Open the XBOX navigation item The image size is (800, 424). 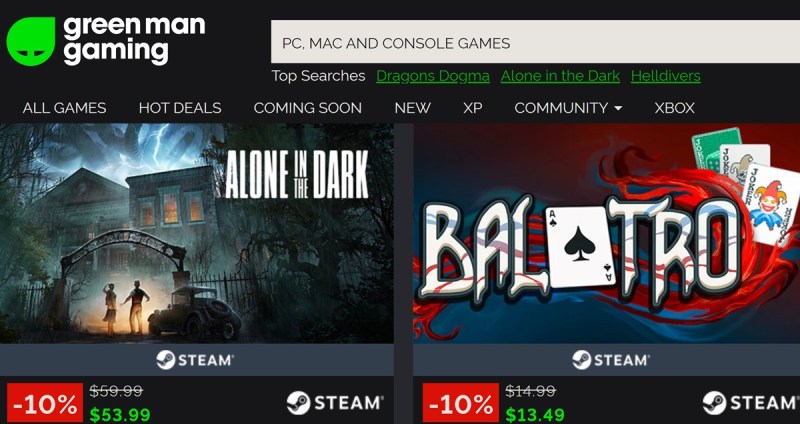point(674,108)
